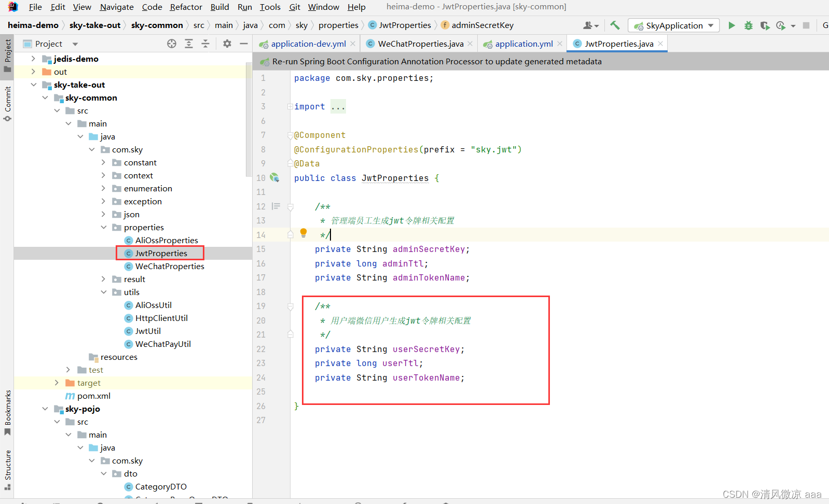829x504 pixels.
Task: Open the Git menu
Action: coord(295,7)
